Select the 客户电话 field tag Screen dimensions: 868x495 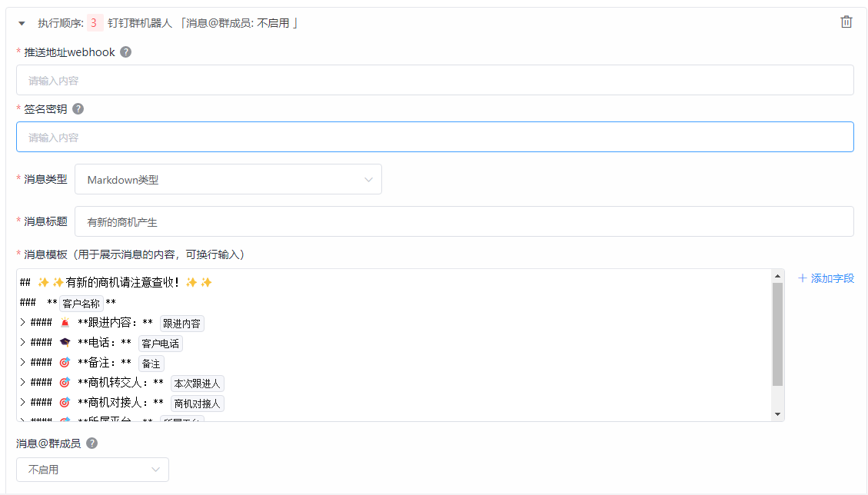click(160, 344)
